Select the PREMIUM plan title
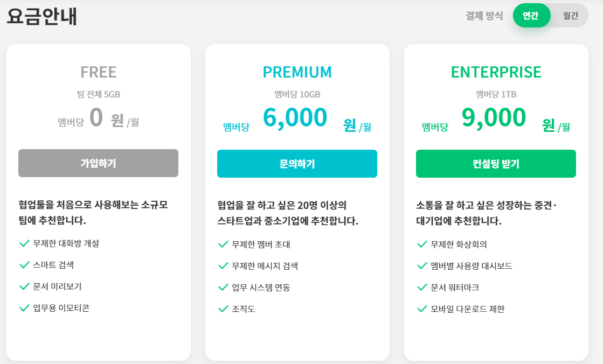Screen dimensions: 603x364 pos(297,72)
